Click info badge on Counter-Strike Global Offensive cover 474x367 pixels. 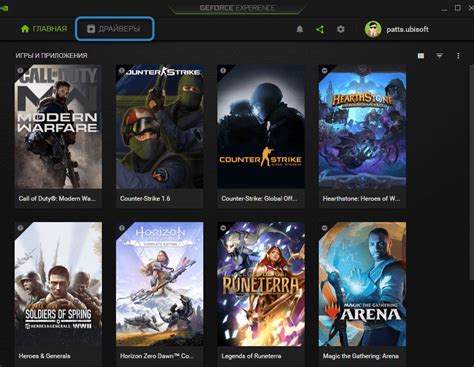[x=223, y=71]
